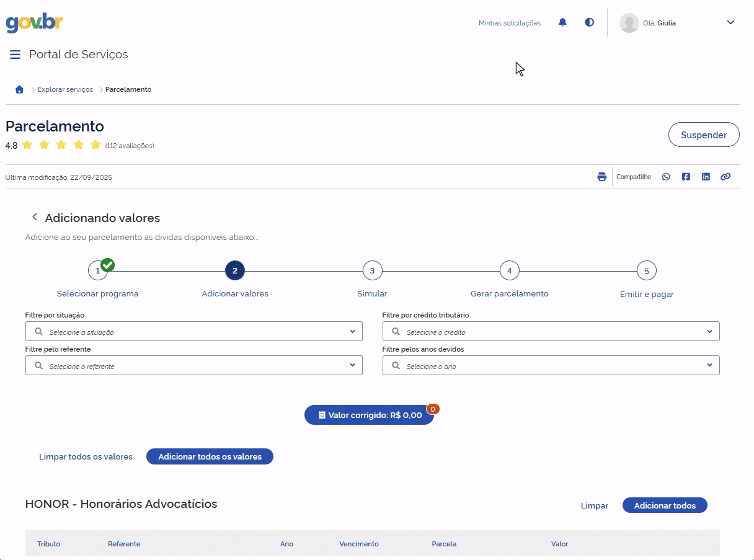Viewport: 754px width, 560px height.
Task: Click the fifth rating star
Action: (x=95, y=145)
